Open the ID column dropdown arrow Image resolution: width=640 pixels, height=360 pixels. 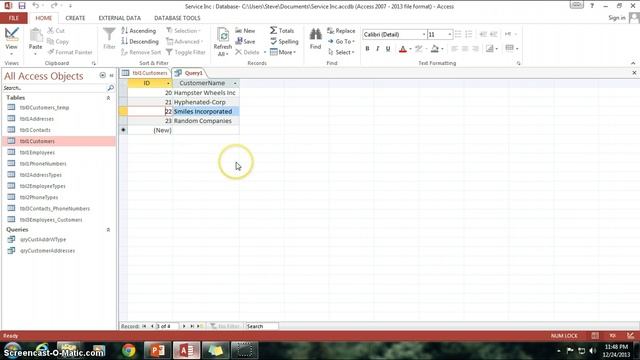click(x=168, y=83)
